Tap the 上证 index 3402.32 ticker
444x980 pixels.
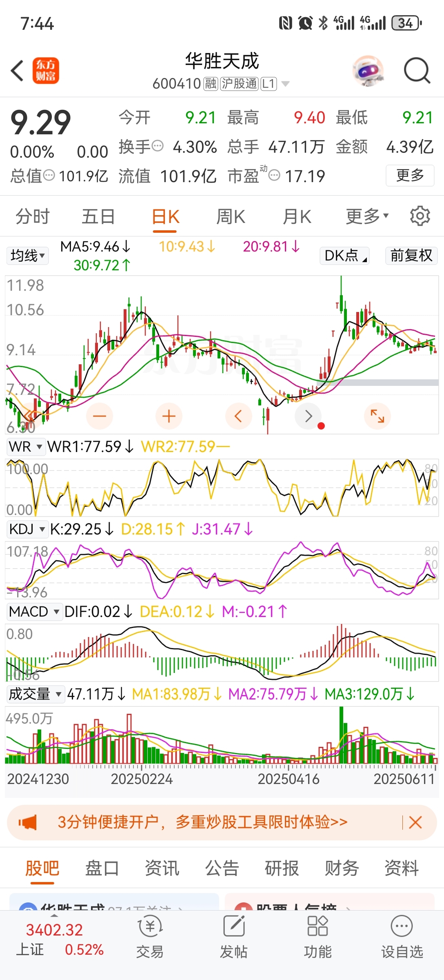[60, 939]
